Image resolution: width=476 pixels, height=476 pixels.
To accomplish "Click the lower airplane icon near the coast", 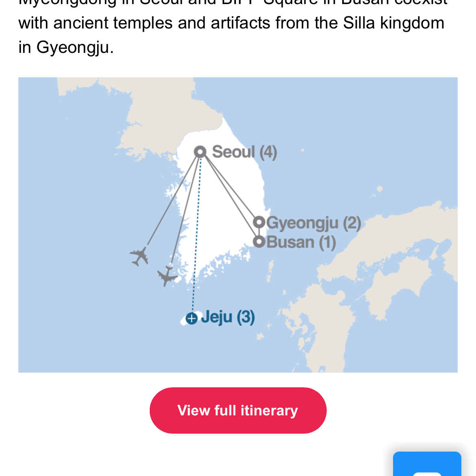I will tap(167, 276).
